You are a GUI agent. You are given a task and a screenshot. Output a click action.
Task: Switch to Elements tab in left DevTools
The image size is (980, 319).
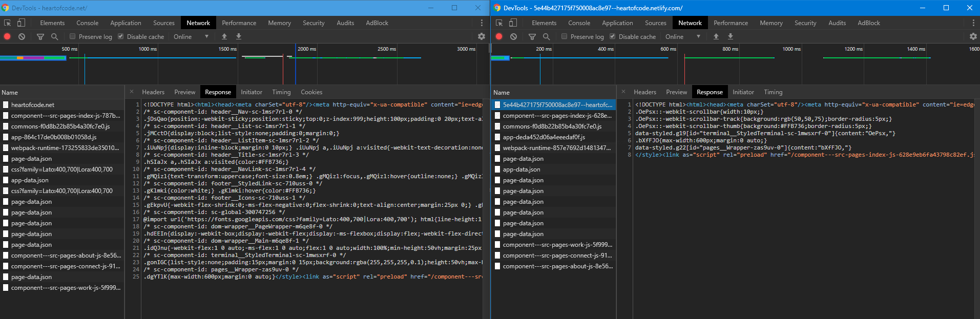(x=52, y=23)
